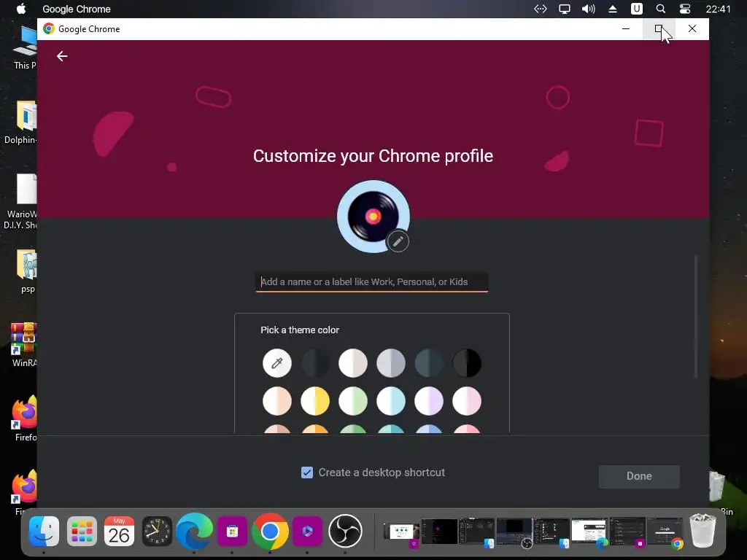Open the volume control in menu bar
The image size is (747, 560).
click(589, 9)
